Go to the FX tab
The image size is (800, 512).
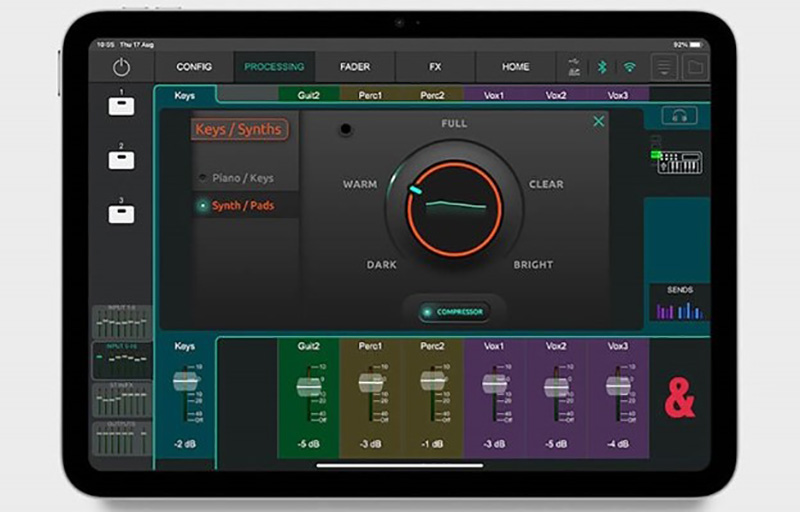[435, 67]
